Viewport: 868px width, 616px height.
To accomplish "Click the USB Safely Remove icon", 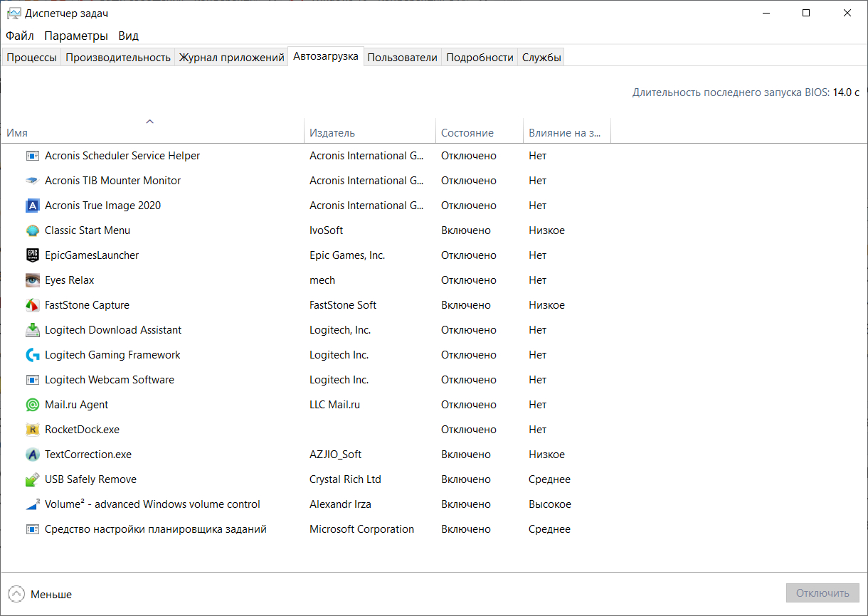I will [x=32, y=479].
